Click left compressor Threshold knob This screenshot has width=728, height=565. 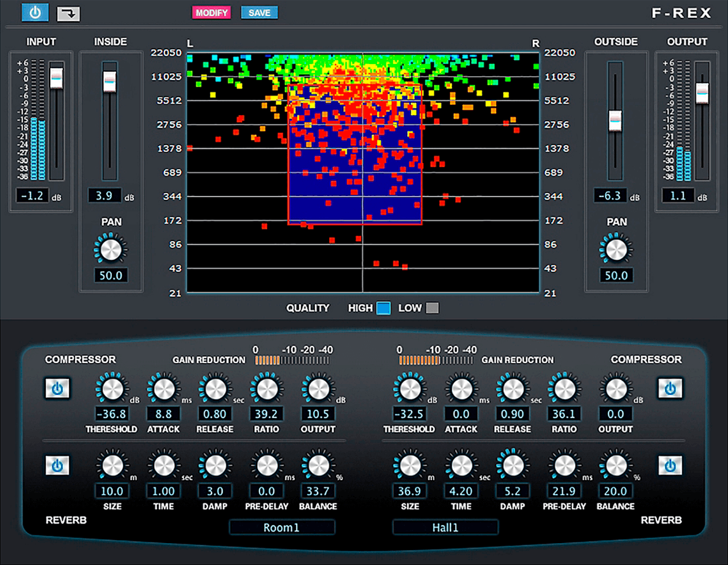click(x=112, y=389)
